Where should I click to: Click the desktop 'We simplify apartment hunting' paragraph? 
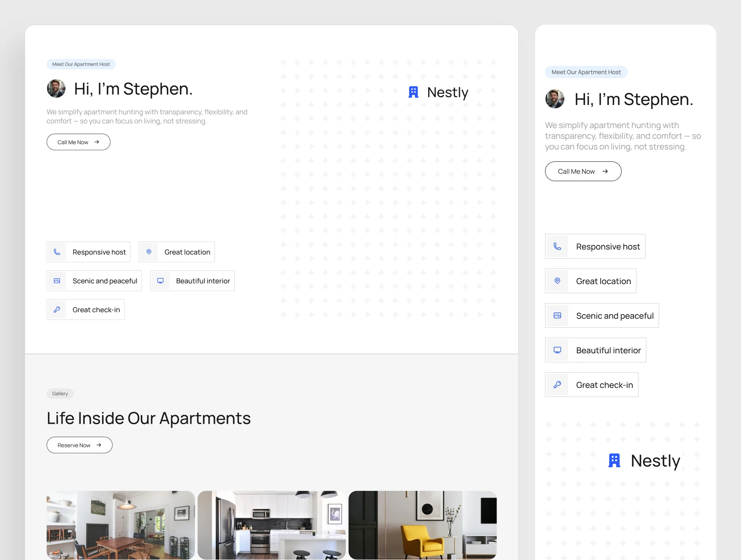click(147, 117)
